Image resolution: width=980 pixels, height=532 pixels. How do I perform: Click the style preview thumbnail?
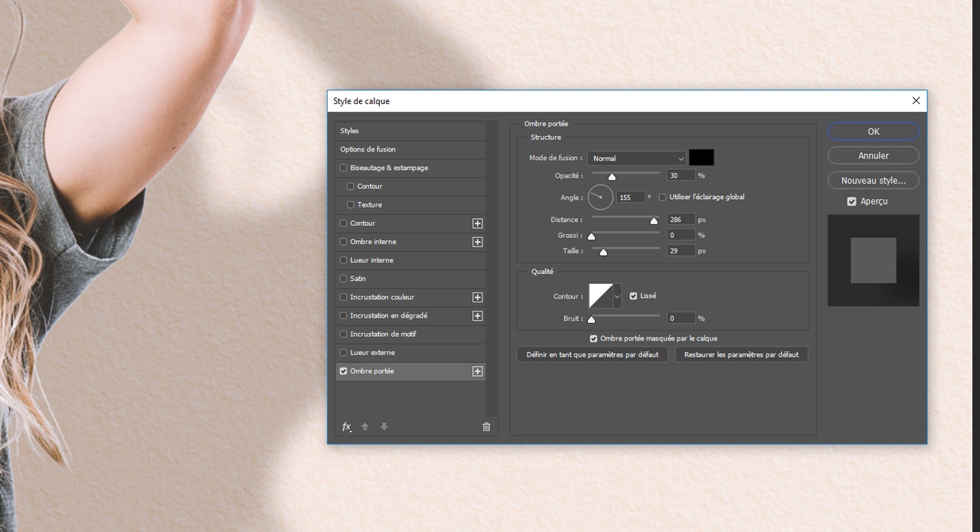(x=874, y=260)
